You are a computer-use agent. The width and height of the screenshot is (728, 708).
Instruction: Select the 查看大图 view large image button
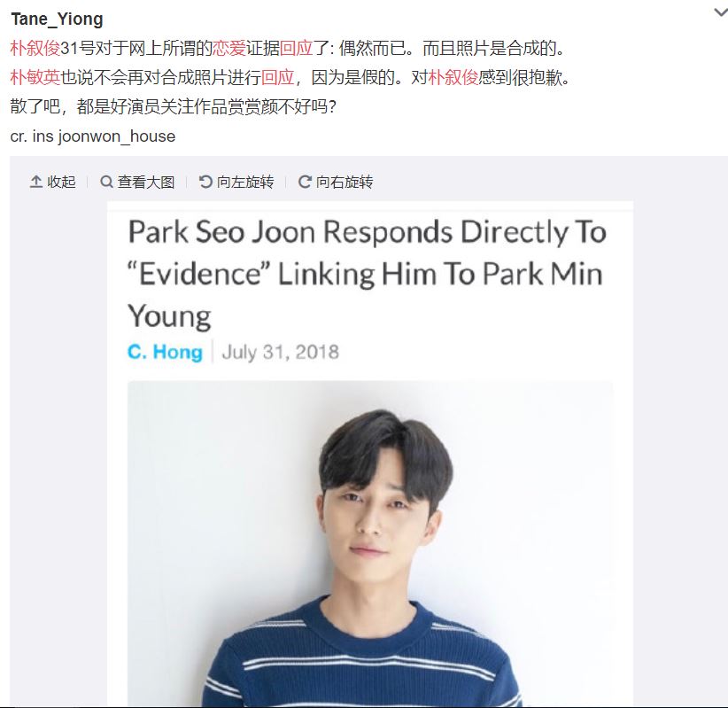click(146, 182)
